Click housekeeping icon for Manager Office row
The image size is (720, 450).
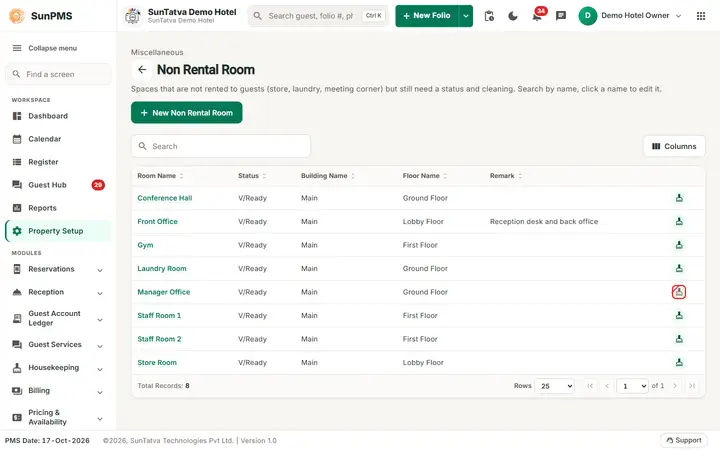pyautogui.click(x=679, y=292)
